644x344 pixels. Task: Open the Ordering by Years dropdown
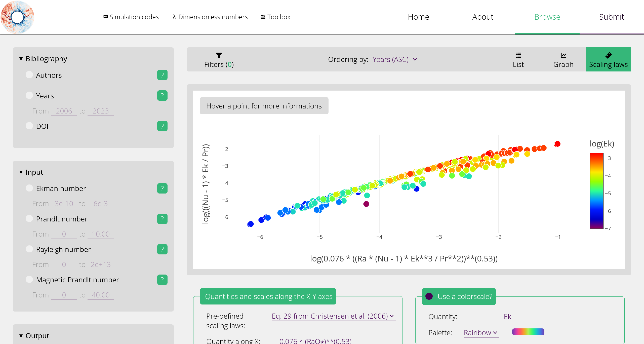pos(394,59)
